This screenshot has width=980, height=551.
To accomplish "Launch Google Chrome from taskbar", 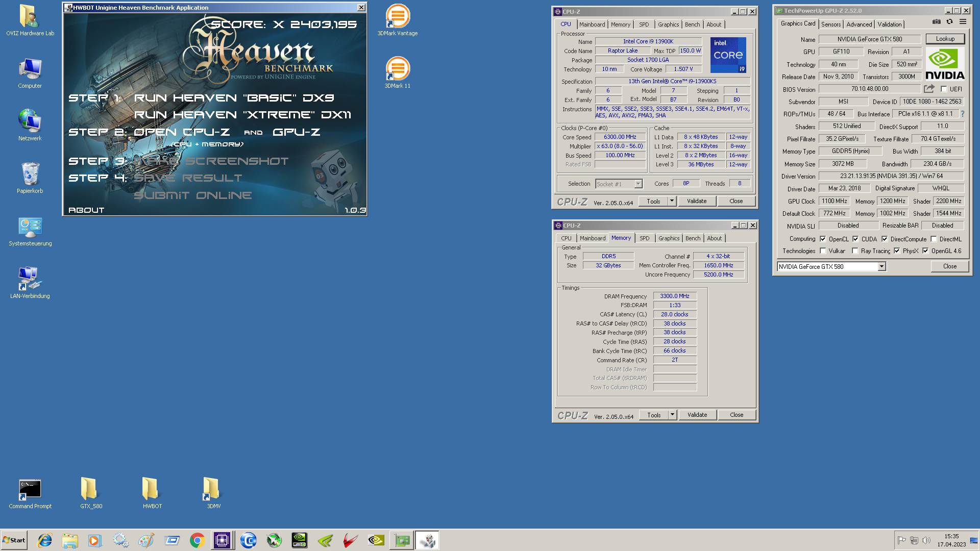I will pos(197,540).
